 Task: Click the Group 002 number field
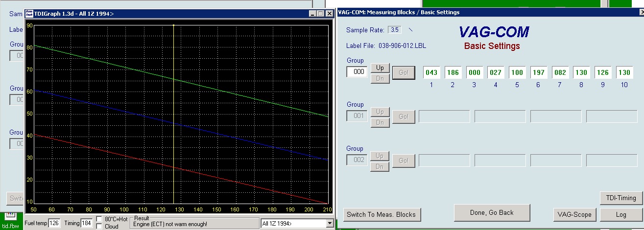[357, 160]
